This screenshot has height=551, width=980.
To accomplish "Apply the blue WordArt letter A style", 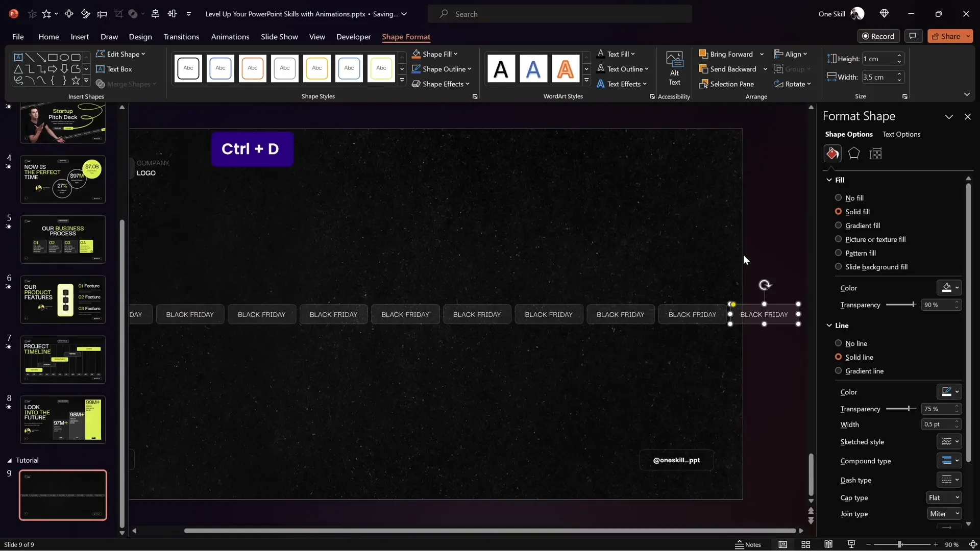I will [533, 68].
